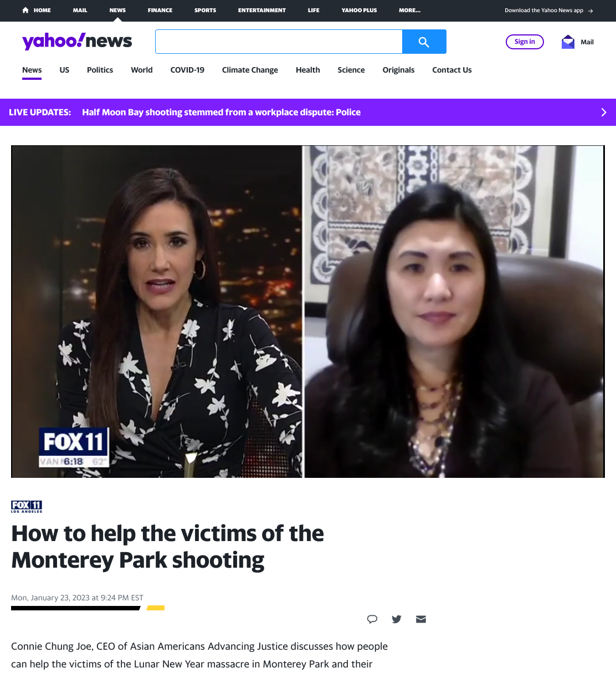Open the COVID-19 section tab
Screen dimensions: 616x678
(187, 70)
